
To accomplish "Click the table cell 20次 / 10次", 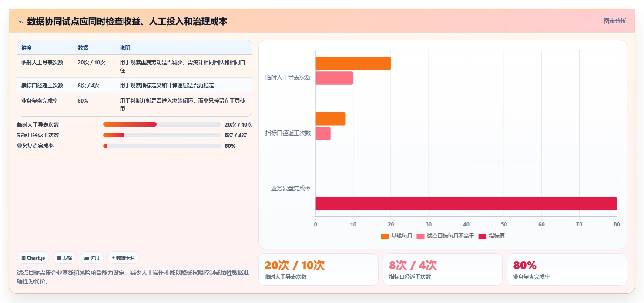I will tap(91, 63).
